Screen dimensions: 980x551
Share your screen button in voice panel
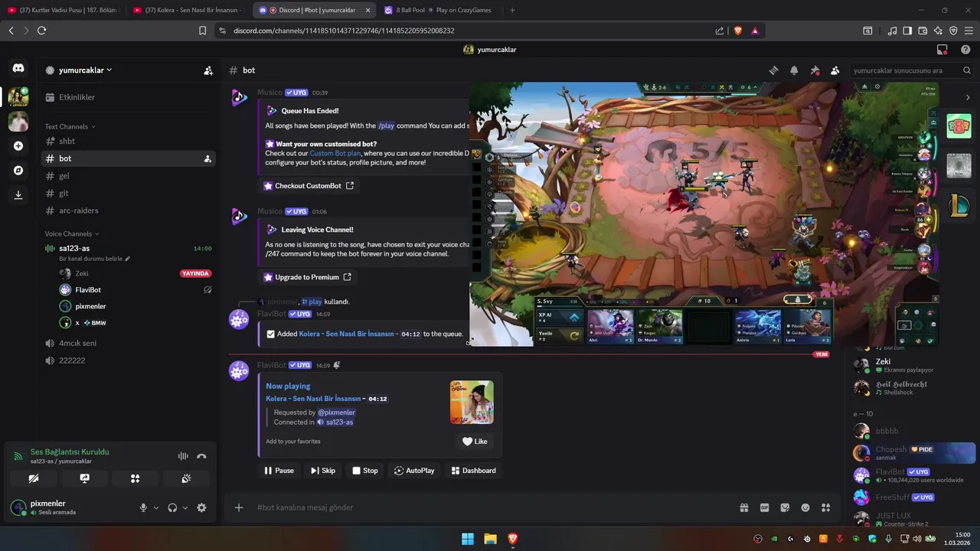pyautogui.click(x=84, y=478)
